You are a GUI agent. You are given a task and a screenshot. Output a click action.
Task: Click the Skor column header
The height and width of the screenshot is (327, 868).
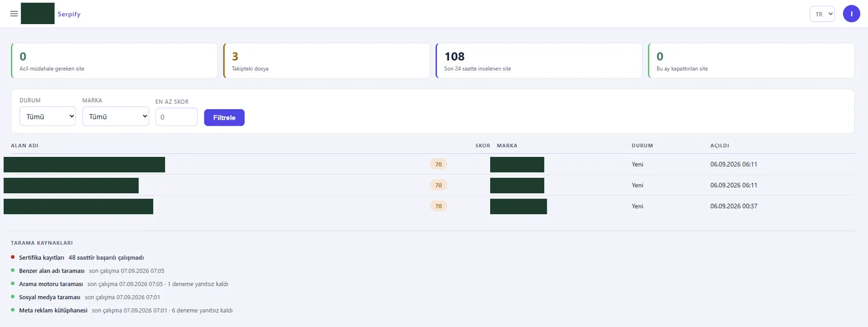[x=483, y=145]
